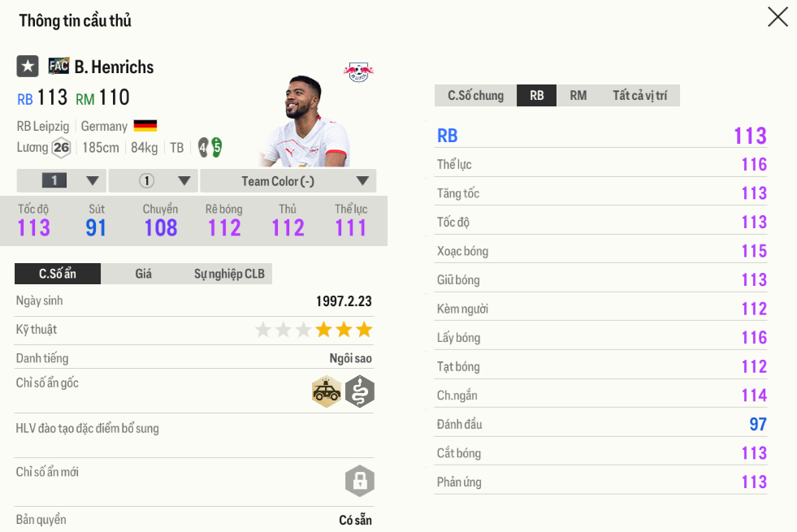Open the upgrade level 1 dropdown

point(61,180)
